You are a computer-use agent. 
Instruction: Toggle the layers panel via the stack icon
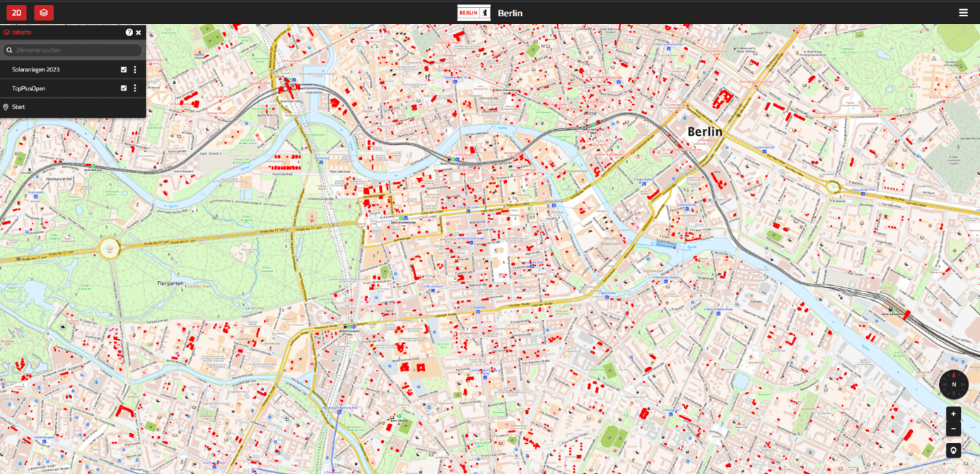pyautogui.click(x=44, y=12)
